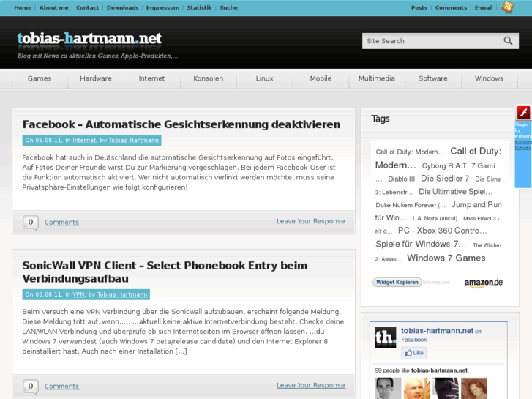
Task: Open the Contact page
Action: coord(87,7)
